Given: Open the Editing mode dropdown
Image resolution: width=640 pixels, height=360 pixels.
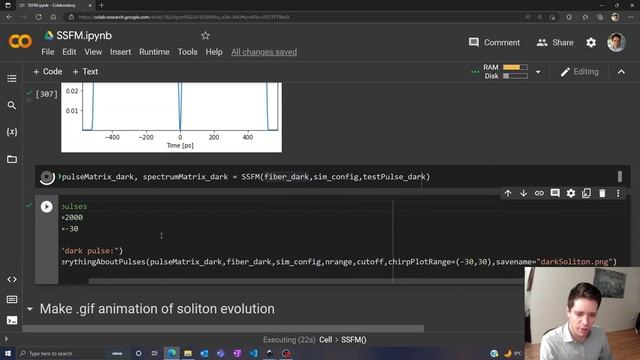Looking at the screenshot, I should [580, 72].
